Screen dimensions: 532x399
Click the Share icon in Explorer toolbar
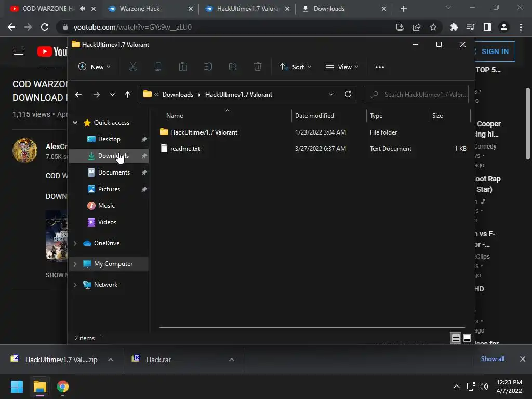(233, 67)
